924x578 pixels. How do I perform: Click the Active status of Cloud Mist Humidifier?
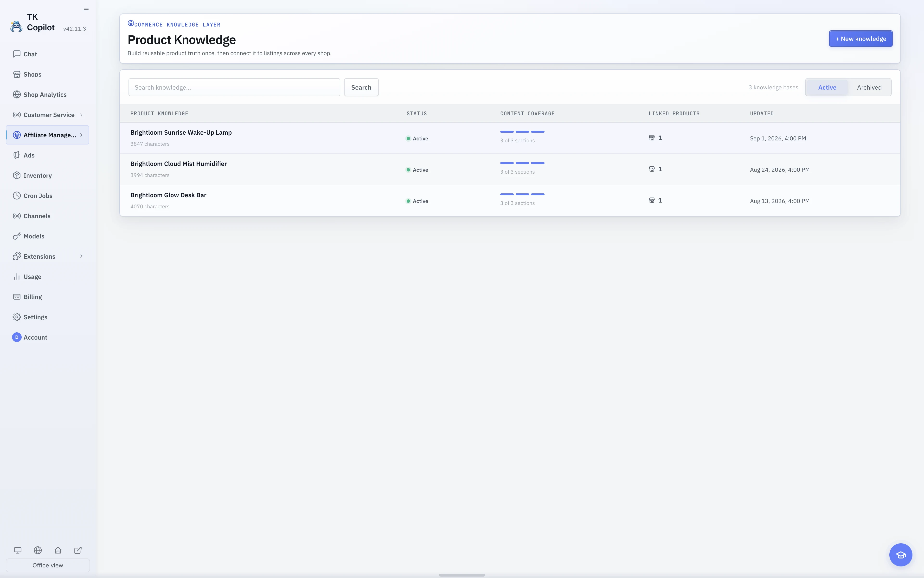417,170
